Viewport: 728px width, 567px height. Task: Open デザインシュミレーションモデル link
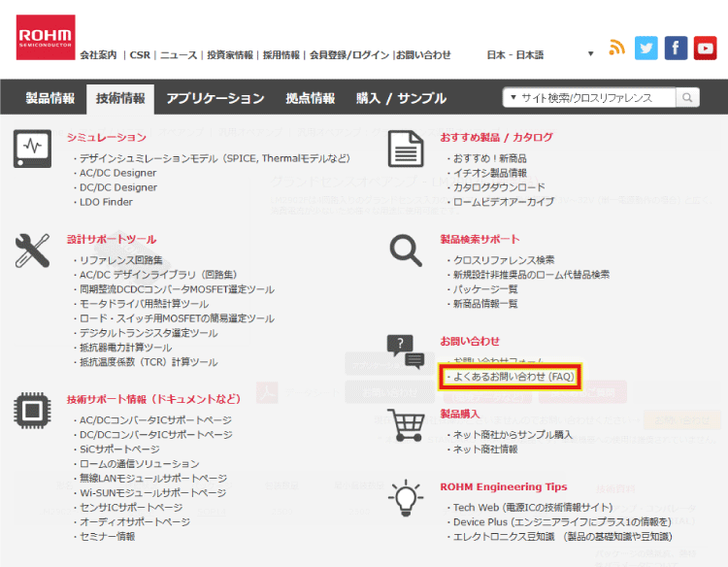[x=215, y=158]
